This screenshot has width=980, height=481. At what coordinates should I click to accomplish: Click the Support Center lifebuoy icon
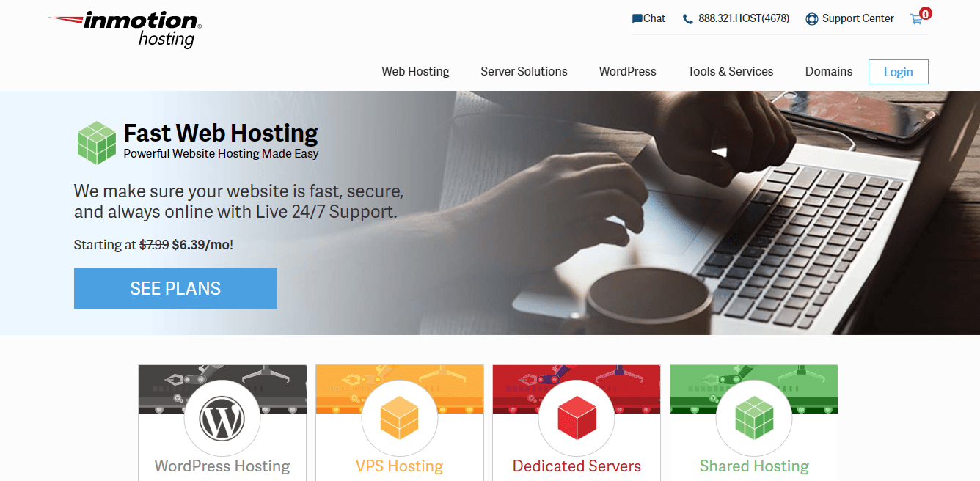(811, 19)
